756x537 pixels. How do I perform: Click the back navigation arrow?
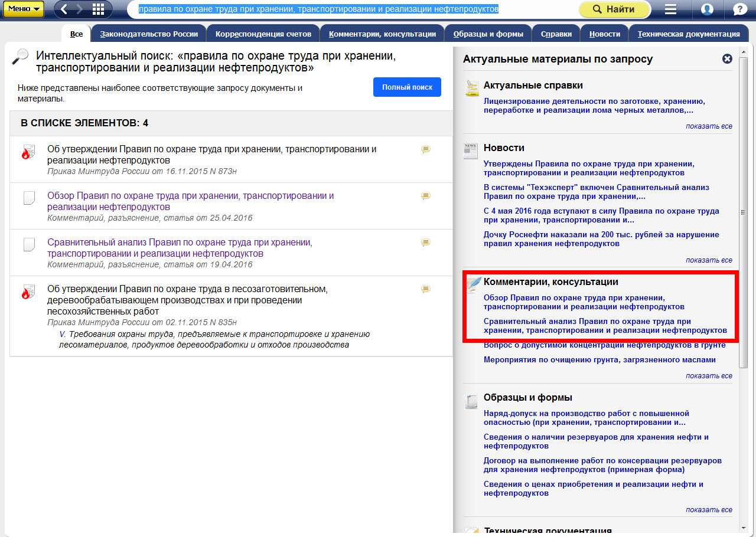pyautogui.click(x=64, y=9)
